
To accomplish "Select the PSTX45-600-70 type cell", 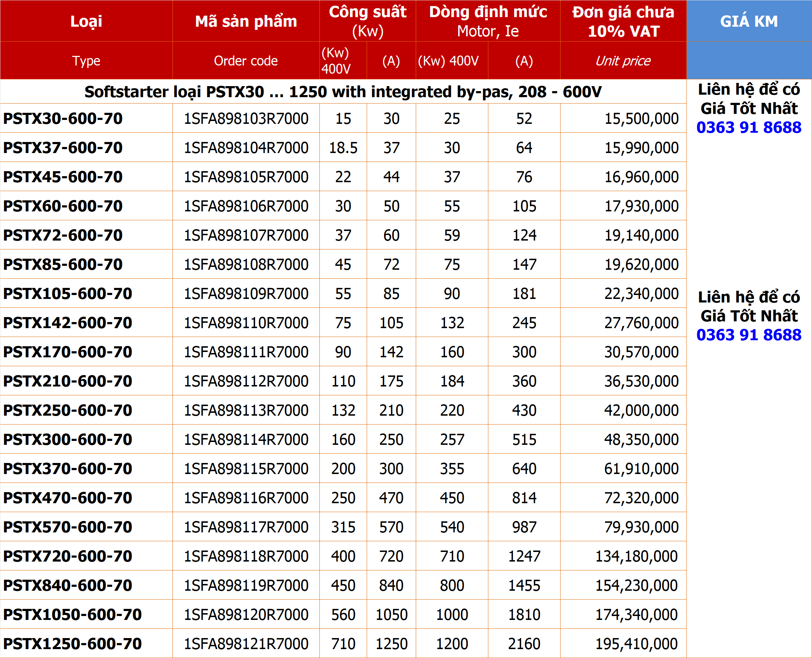I will tap(86, 177).
